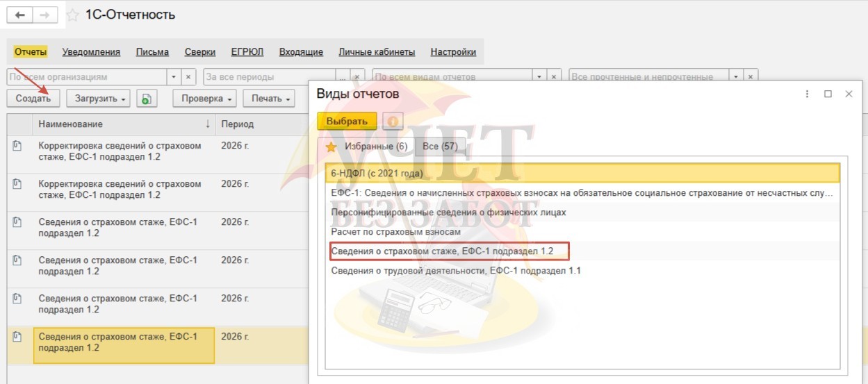The height and width of the screenshot is (384, 868).
Task: Expand the По всем организациям dropdown arrow
Action: click(174, 77)
